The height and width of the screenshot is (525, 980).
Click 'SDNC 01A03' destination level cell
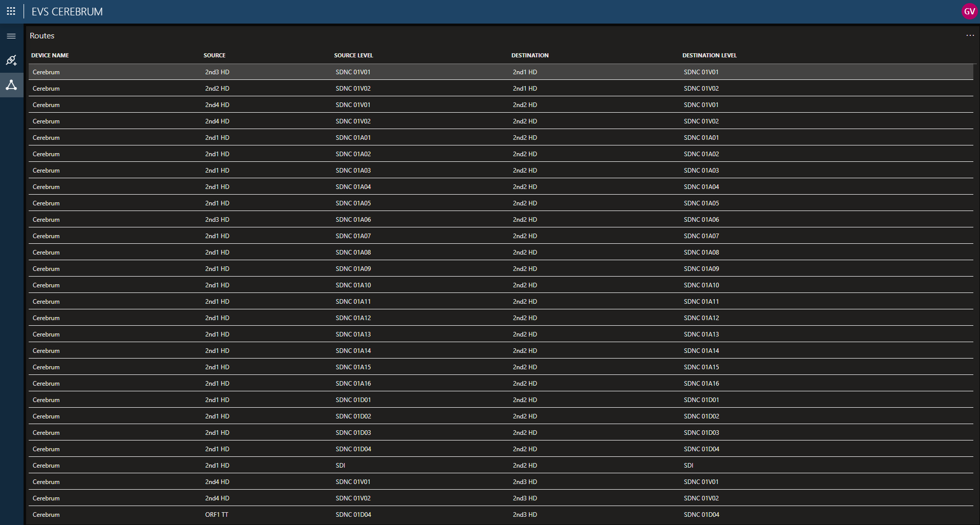click(701, 171)
